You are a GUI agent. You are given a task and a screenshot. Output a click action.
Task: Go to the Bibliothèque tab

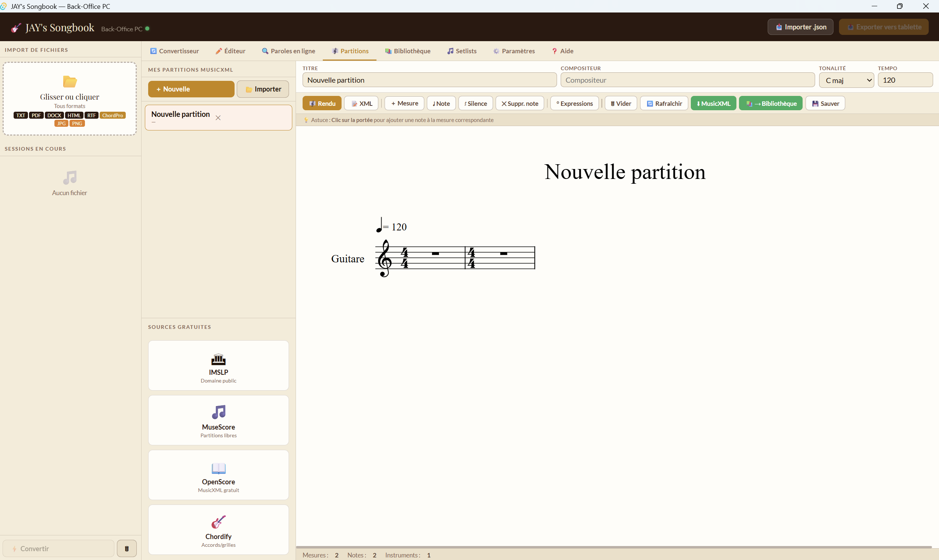click(408, 51)
